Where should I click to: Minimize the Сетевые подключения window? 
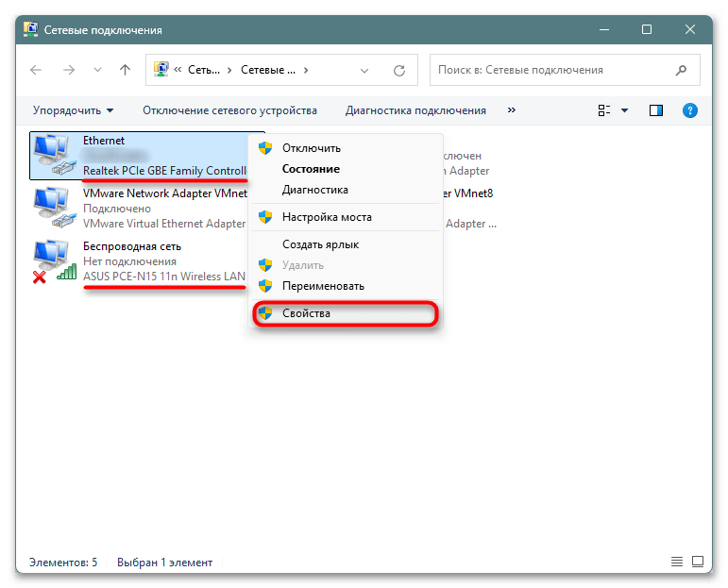[x=604, y=29]
